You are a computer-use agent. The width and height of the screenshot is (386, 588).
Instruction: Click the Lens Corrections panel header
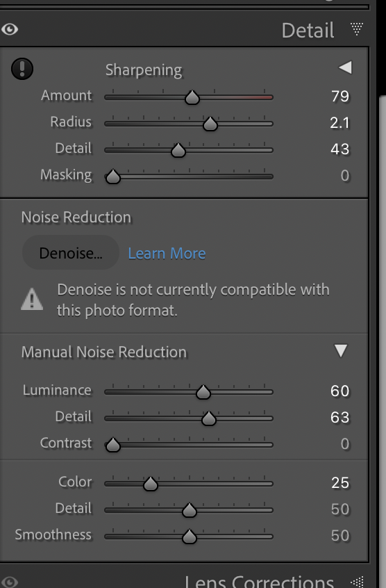[259, 582]
